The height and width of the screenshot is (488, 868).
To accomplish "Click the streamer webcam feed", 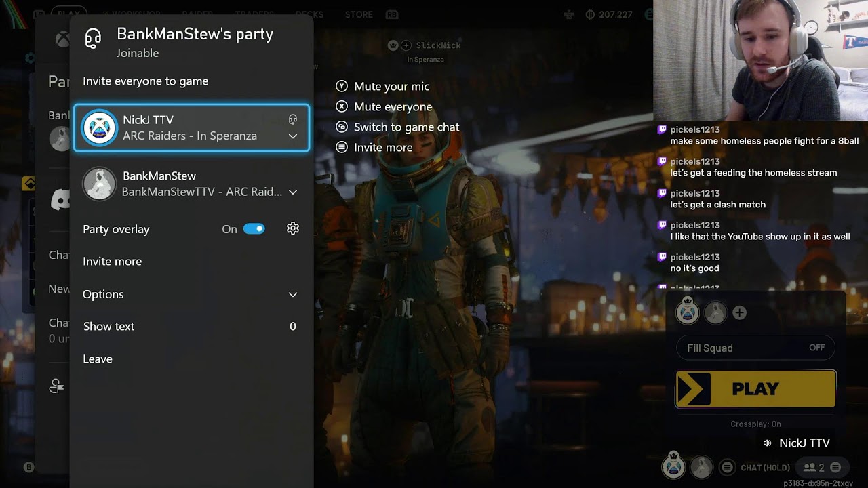I will (760, 60).
